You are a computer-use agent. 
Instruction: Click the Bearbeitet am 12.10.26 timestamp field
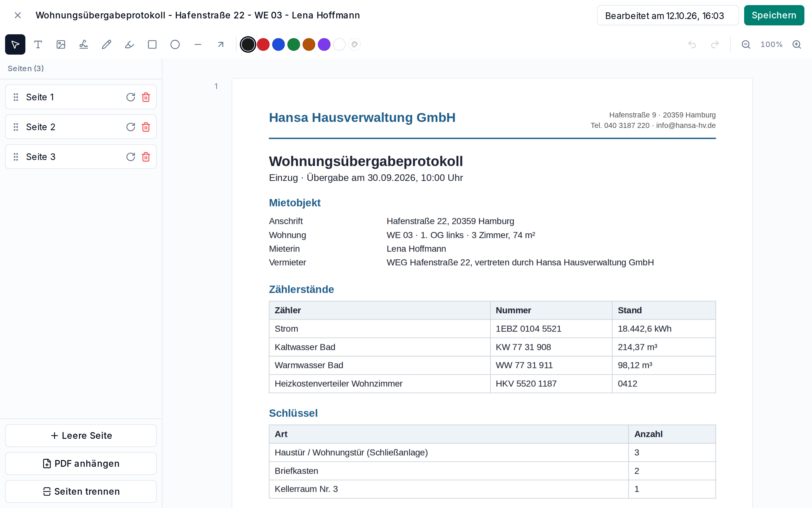(x=668, y=16)
